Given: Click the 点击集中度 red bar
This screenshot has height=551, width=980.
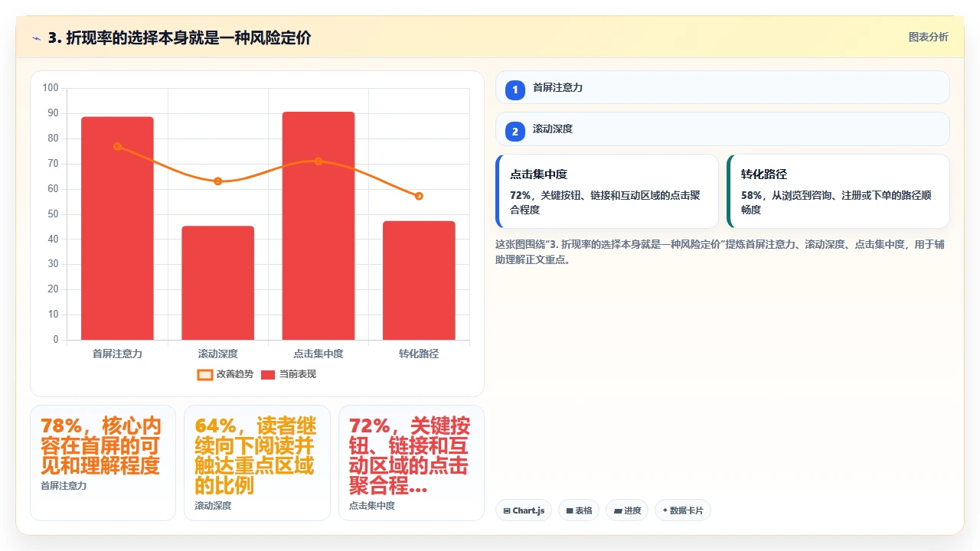Looking at the screenshot, I should click(x=318, y=226).
